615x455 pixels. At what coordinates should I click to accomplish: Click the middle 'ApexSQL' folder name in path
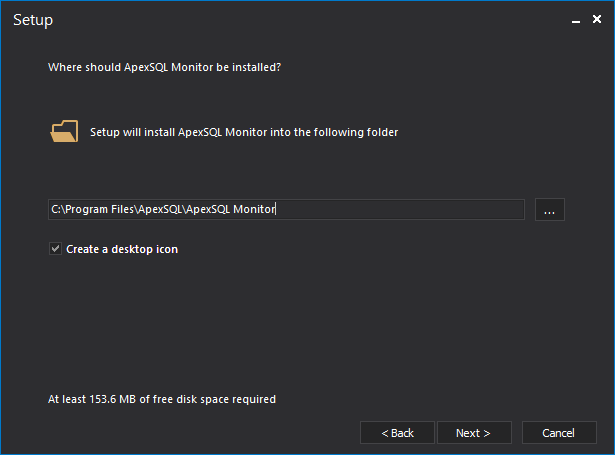tap(160, 209)
